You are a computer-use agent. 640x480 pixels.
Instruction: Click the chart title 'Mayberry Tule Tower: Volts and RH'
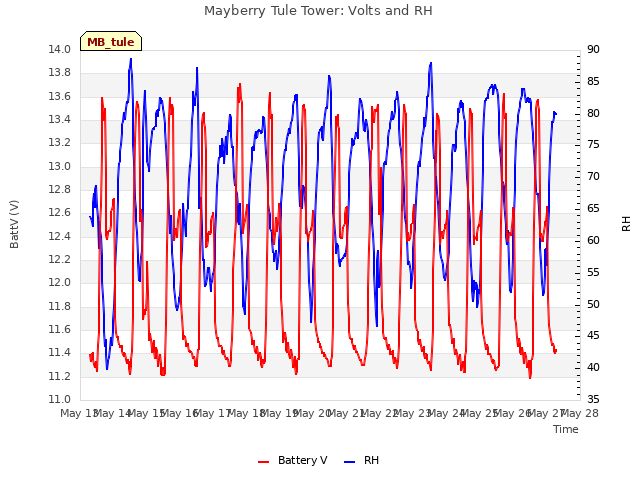click(318, 11)
